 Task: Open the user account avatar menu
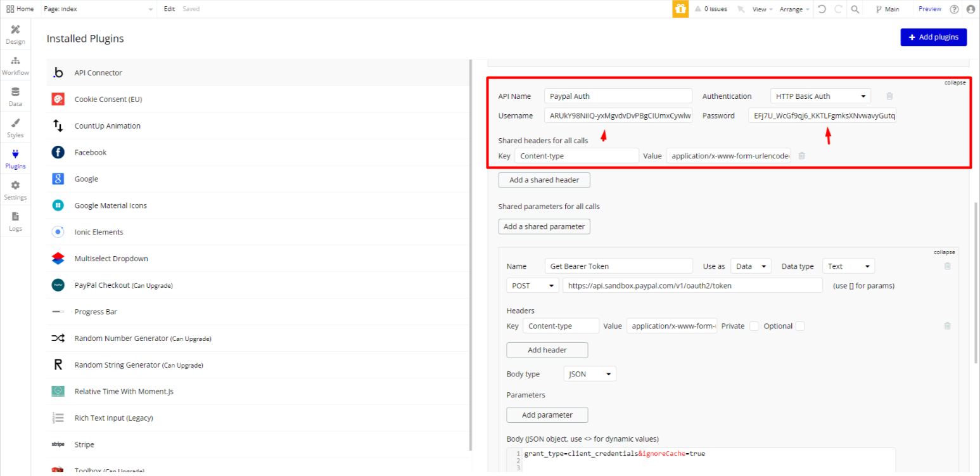pos(970,9)
